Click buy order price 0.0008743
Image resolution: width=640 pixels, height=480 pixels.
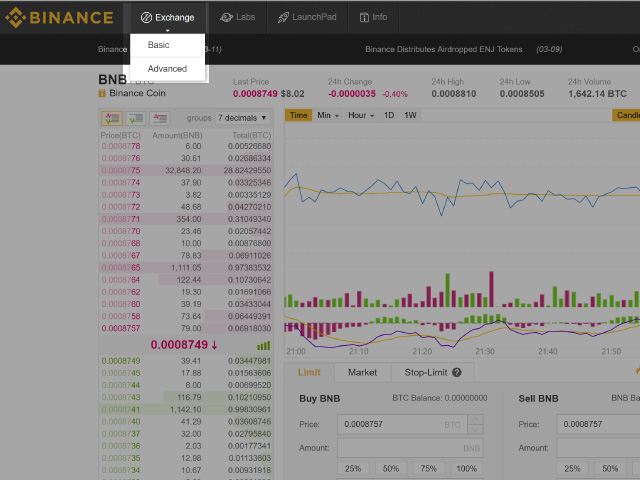coord(121,397)
